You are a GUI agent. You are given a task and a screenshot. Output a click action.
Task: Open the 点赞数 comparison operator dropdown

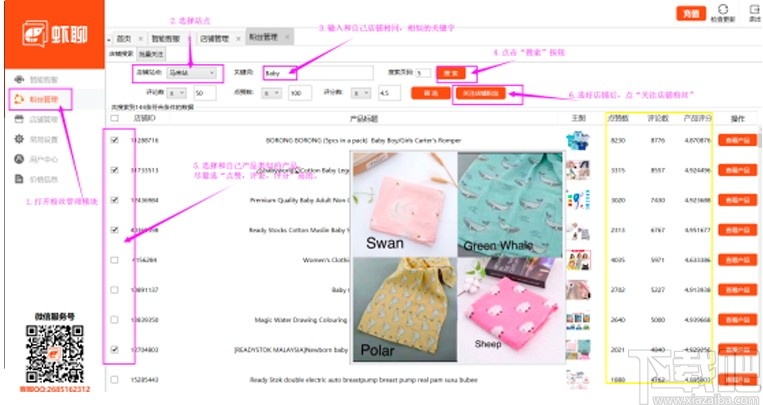(272, 93)
